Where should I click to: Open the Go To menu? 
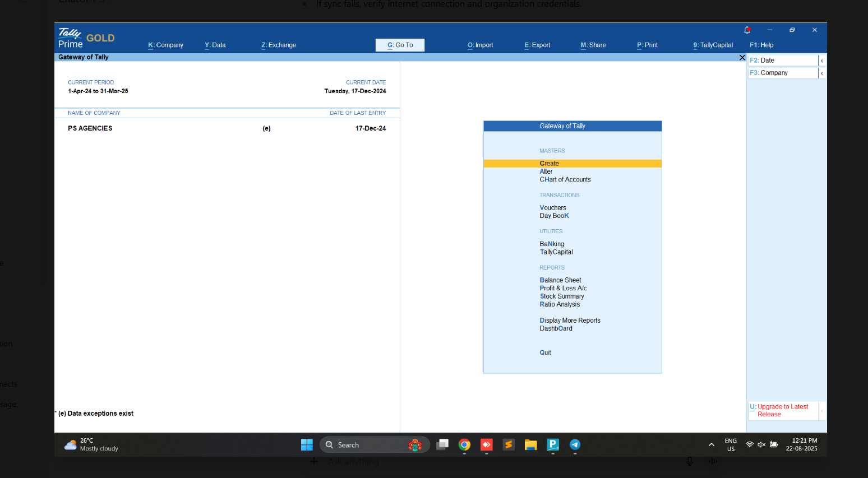coord(400,45)
